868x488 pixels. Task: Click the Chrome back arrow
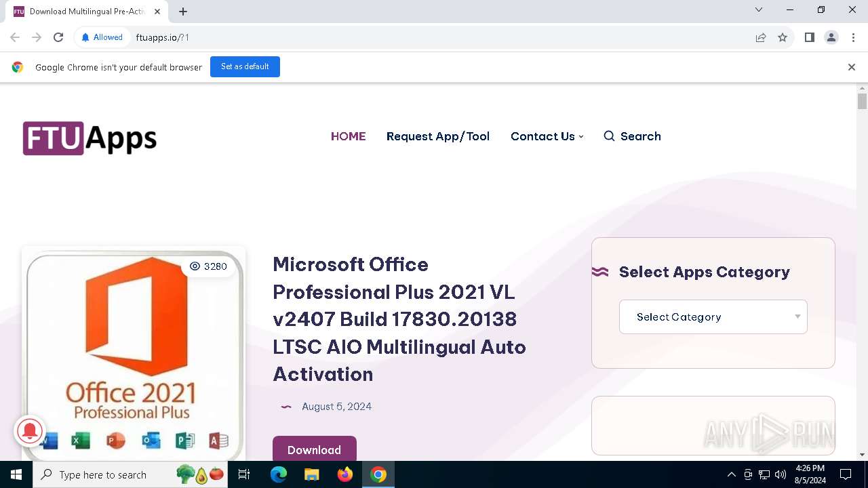15,37
